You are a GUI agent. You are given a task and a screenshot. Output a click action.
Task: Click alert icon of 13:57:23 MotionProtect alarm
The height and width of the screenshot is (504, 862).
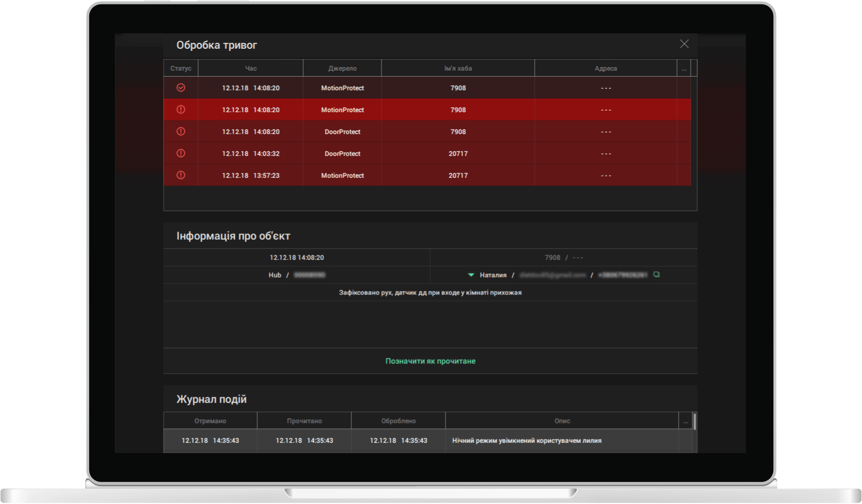pyautogui.click(x=181, y=175)
